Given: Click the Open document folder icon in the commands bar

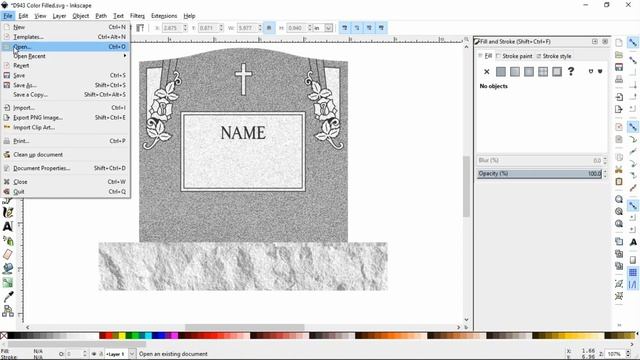Looking at the screenshot, I should tap(619, 55).
